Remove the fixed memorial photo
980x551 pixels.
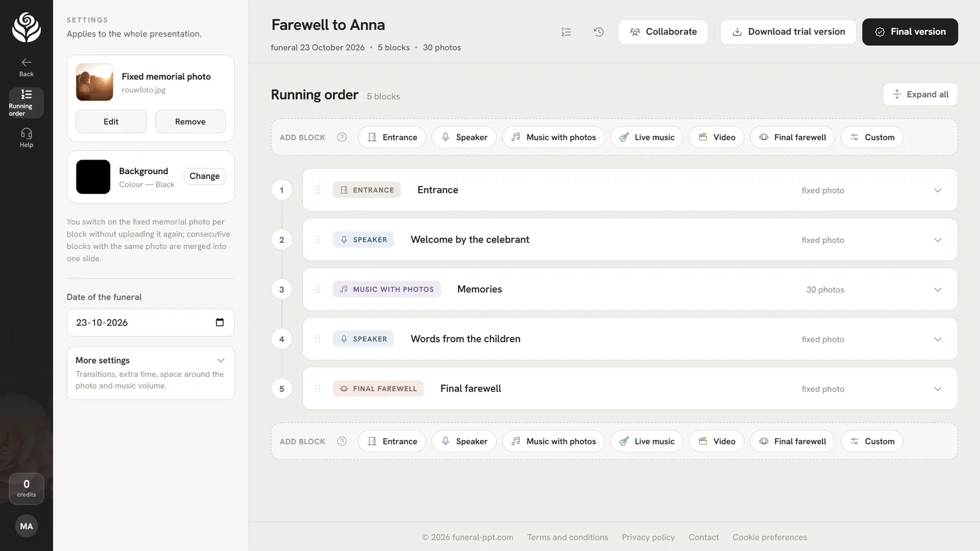click(x=190, y=121)
